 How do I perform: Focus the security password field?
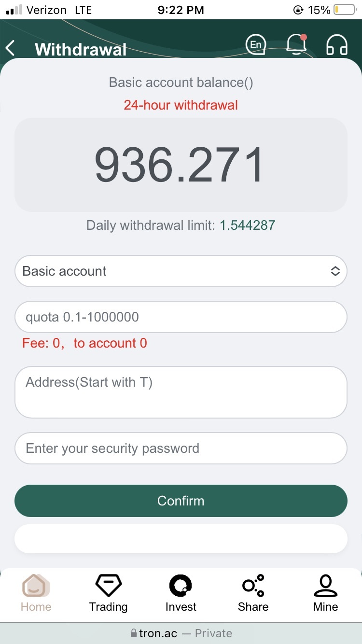[181, 448]
